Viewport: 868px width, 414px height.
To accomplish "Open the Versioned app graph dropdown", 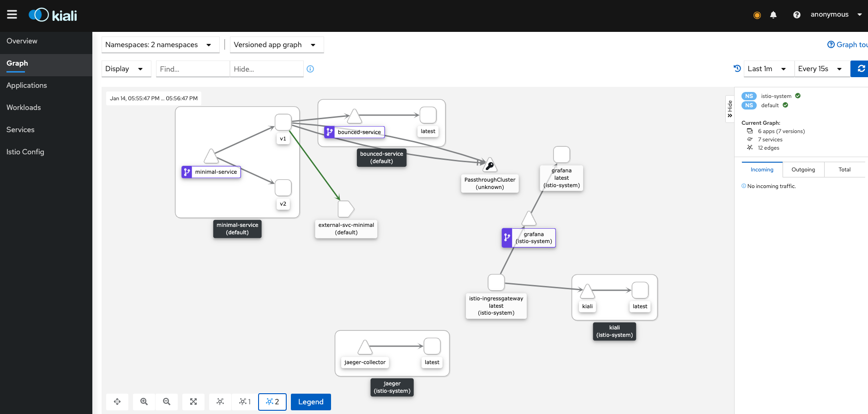I will tap(277, 45).
